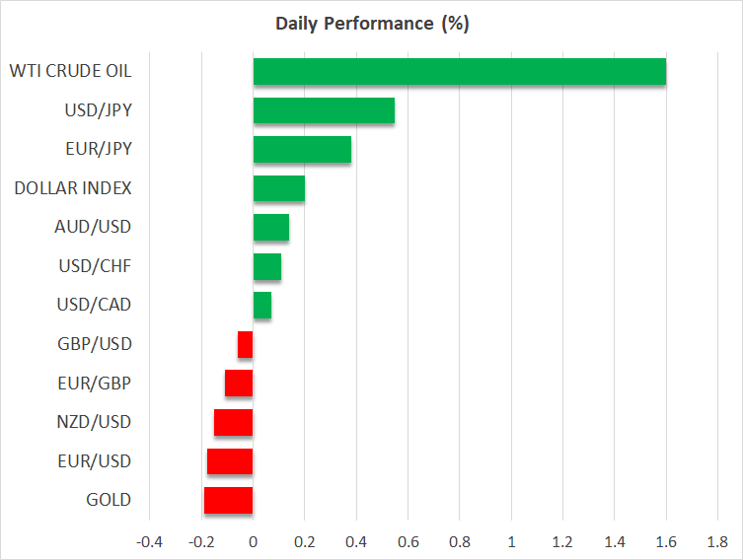743x560 pixels.
Task: Click the USD/CAD bar
Action: point(261,306)
